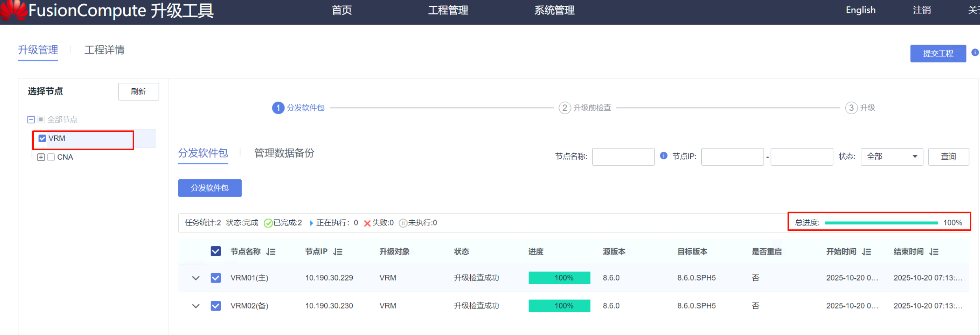The width and height of the screenshot is (980, 335).
Task: Expand the VRM02(备) row details
Action: 196,306
